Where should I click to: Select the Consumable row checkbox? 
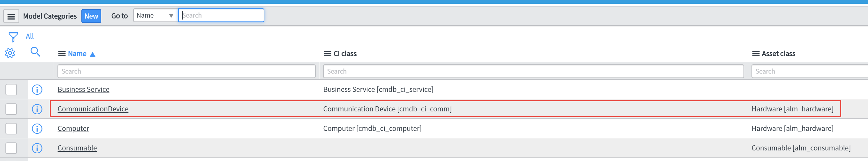pos(11,148)
